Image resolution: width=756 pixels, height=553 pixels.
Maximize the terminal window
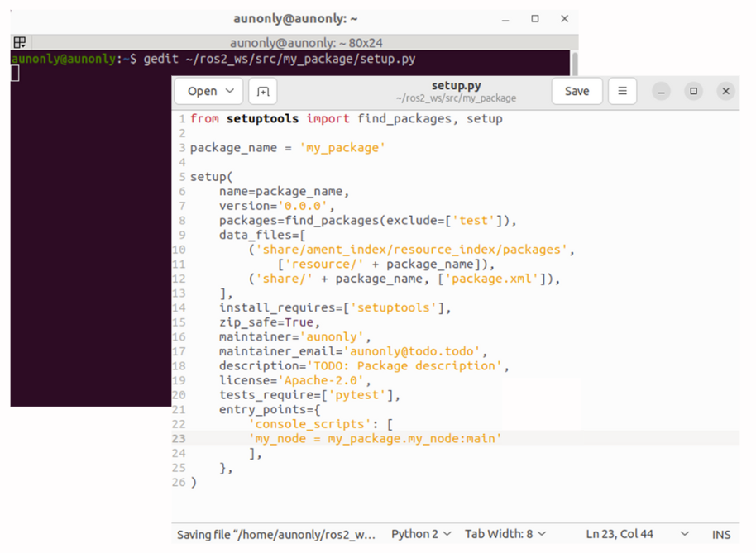535,19
